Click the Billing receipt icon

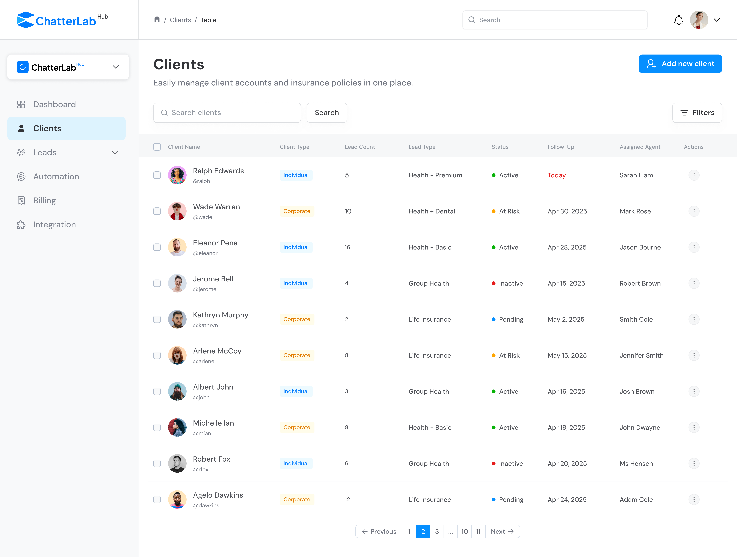21,200
